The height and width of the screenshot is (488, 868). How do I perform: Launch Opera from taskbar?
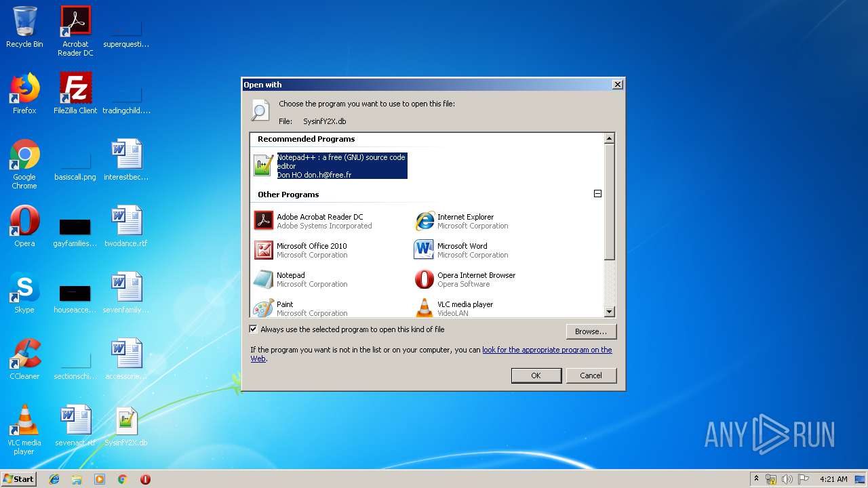[x=145, y=479]
